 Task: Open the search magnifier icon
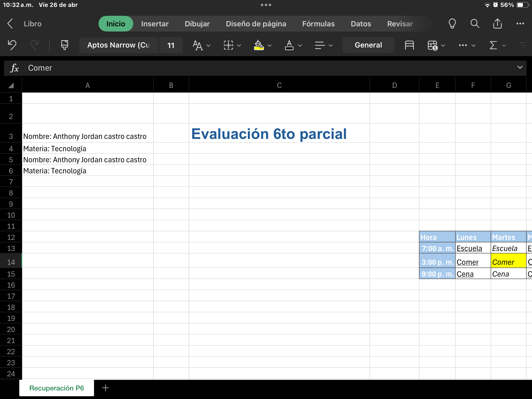[x=475, y=24]
